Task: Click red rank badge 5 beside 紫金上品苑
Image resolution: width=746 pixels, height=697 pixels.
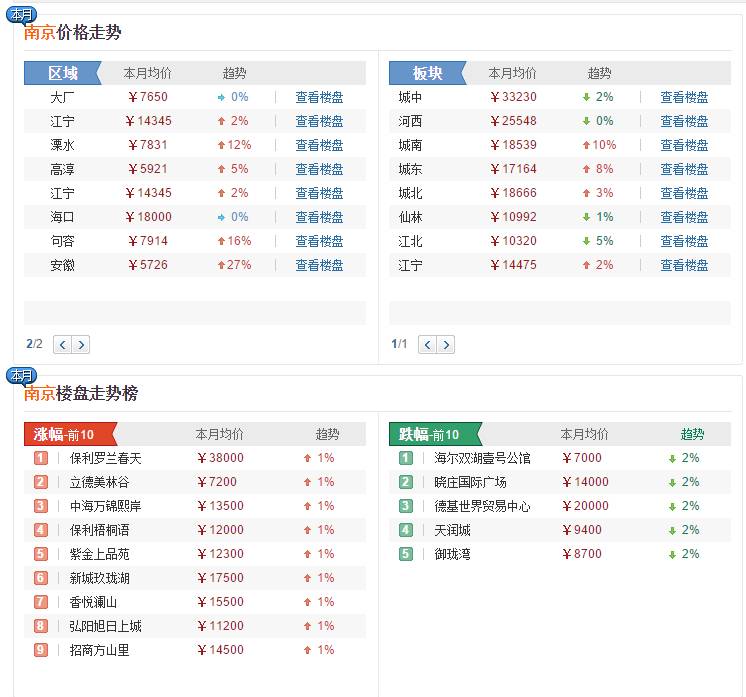Action: 41,554
